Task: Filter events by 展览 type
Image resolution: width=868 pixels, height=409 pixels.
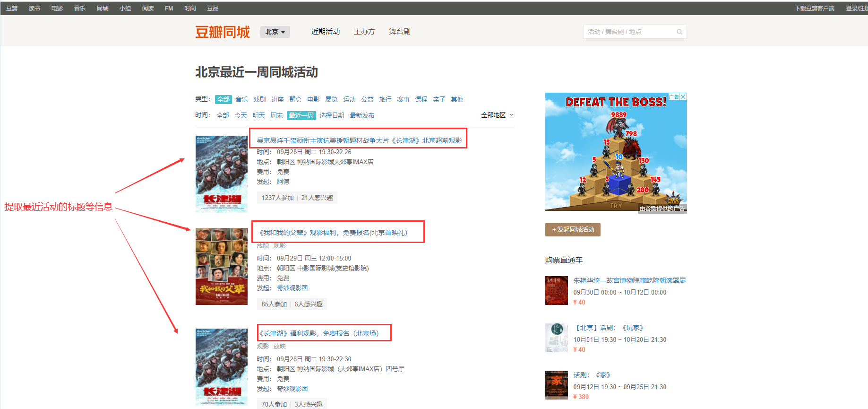Action: point(332,99)
